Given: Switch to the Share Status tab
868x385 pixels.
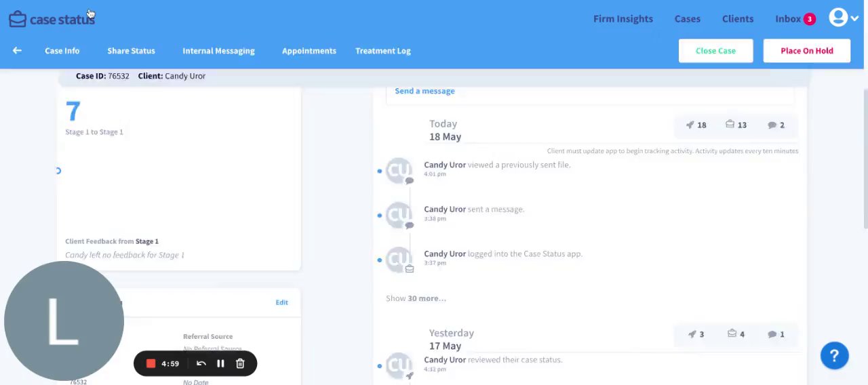Looking at the screenshot, I should coord(131,51).
